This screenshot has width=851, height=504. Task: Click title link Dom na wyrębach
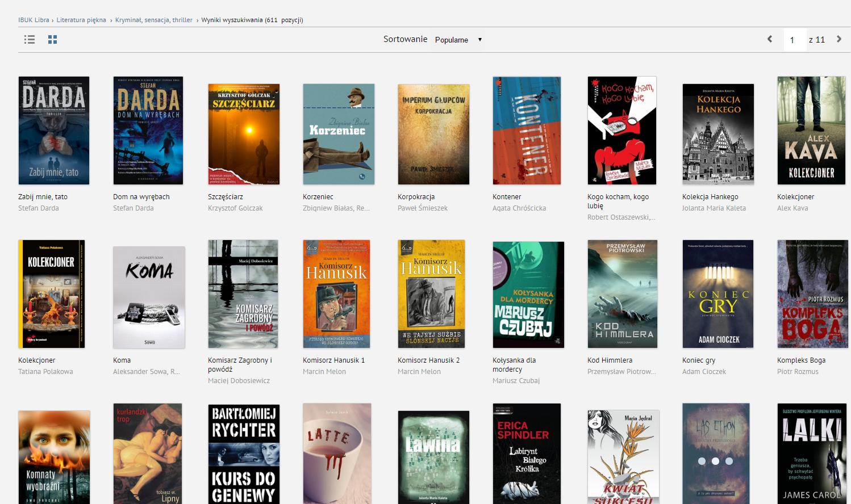coord(141,197)
